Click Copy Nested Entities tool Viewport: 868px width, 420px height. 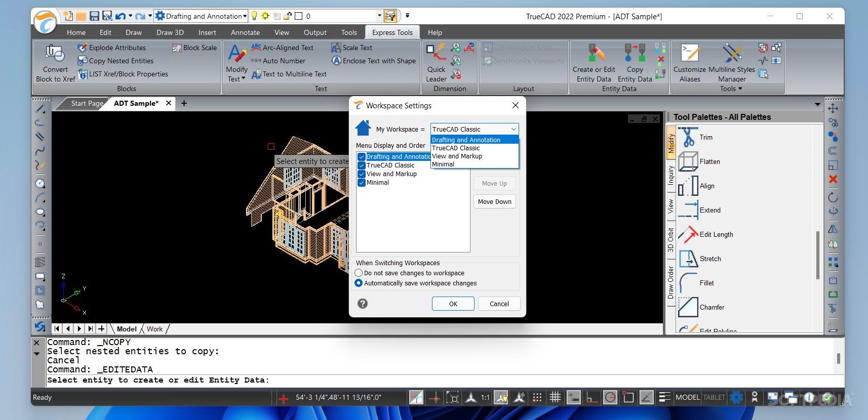[x=115, y=61]
